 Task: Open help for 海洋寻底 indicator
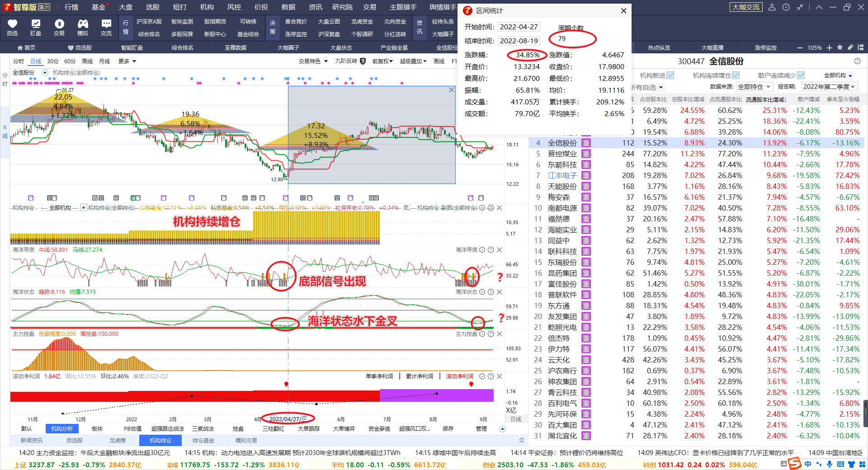point(491,250)
